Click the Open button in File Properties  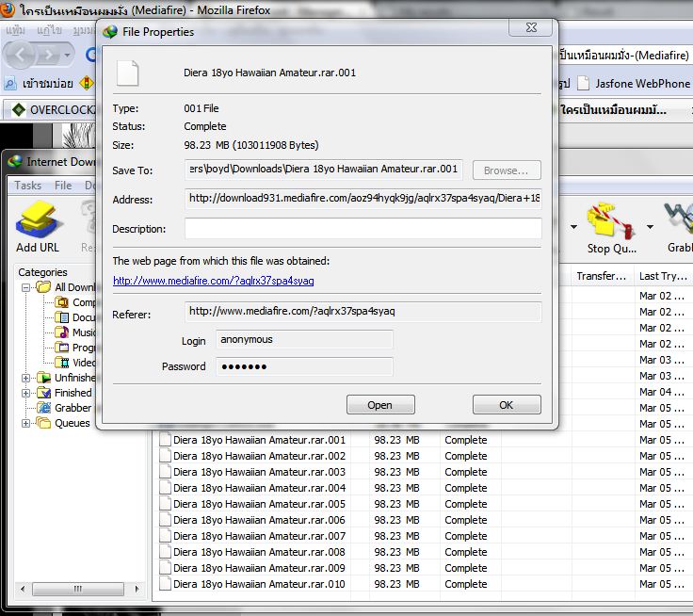click(380, 405)
